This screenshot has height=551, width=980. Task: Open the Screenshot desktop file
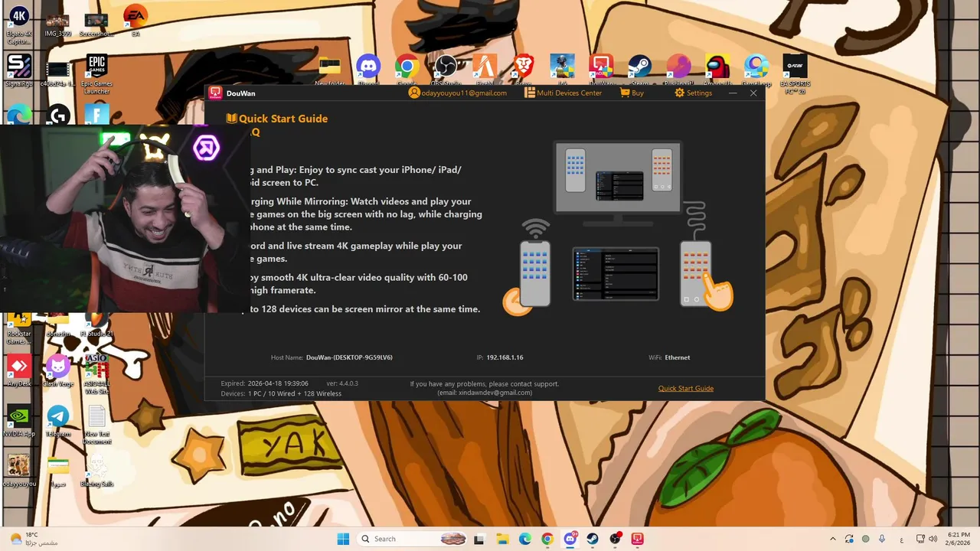[x=96, y=23]
